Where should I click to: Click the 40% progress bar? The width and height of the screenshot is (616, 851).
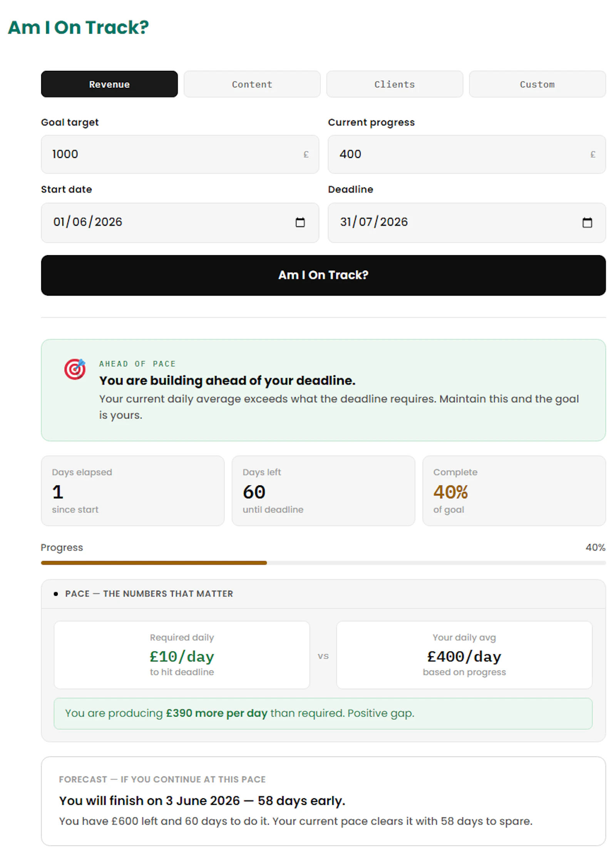click(323, 563)
